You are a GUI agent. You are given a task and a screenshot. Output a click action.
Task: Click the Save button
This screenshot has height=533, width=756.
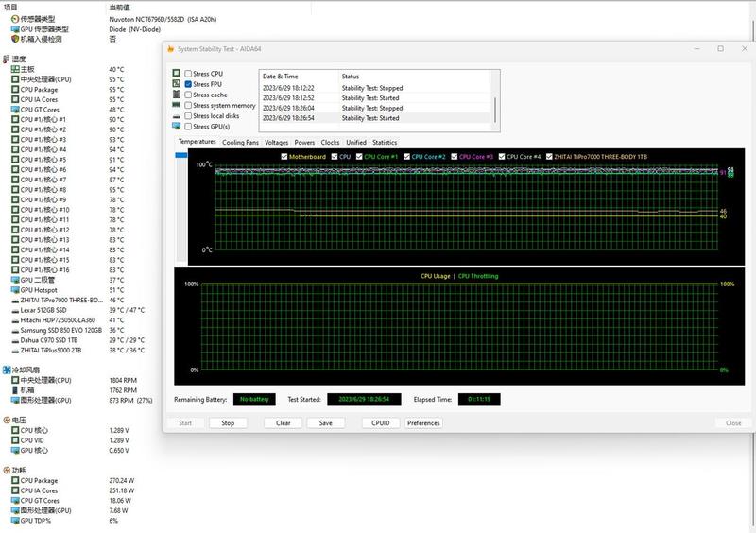pyautogui.click(x=325, y=423)
